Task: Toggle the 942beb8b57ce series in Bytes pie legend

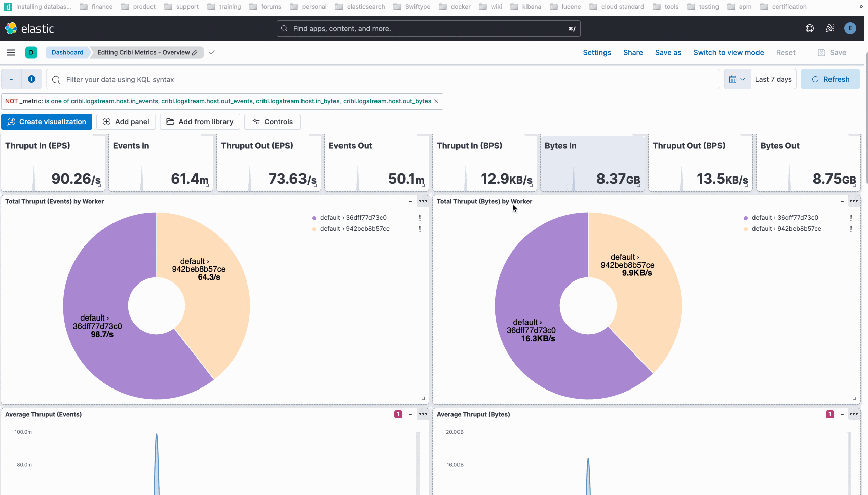Action: (x=787, y=229)
